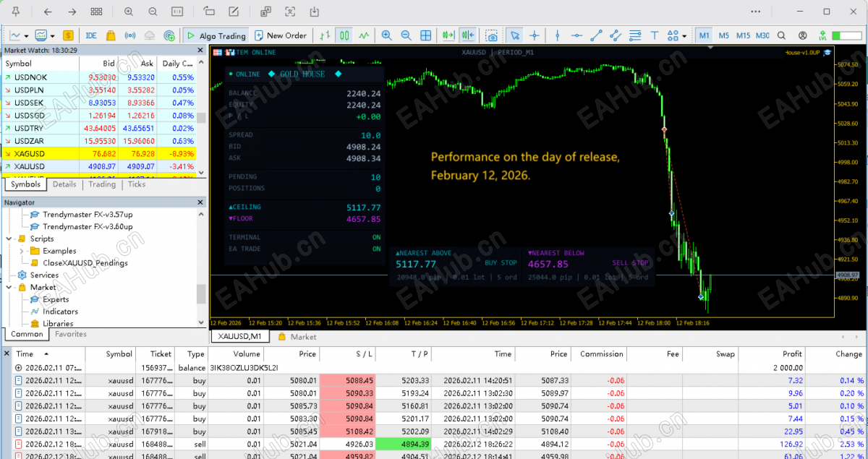Select the text label tool
This screenshot has width=868, height=459.
coord(655,35)
